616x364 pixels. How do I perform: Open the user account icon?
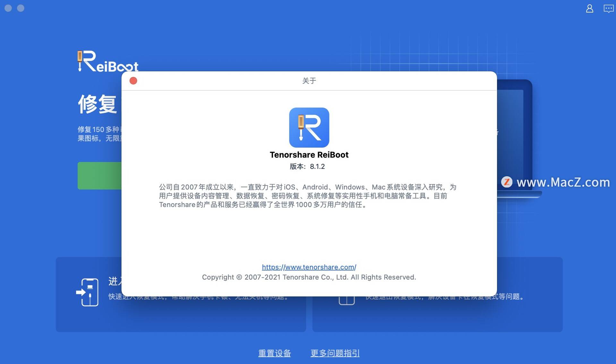click(x=589, y=8)
